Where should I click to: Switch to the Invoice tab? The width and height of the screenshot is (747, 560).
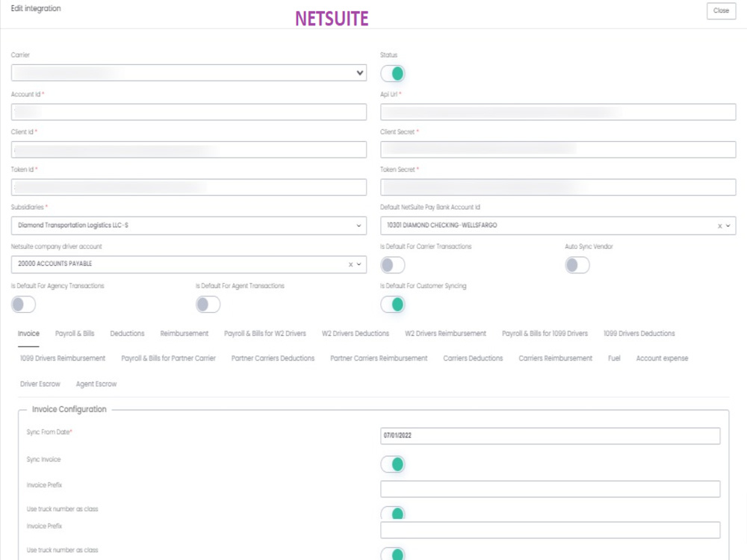(28, 333)
